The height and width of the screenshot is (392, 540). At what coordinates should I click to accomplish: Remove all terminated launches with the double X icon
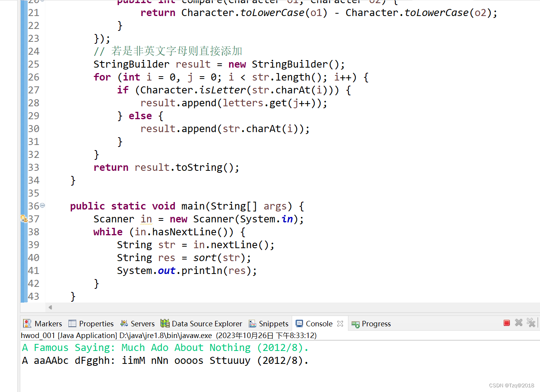(531, 322)
